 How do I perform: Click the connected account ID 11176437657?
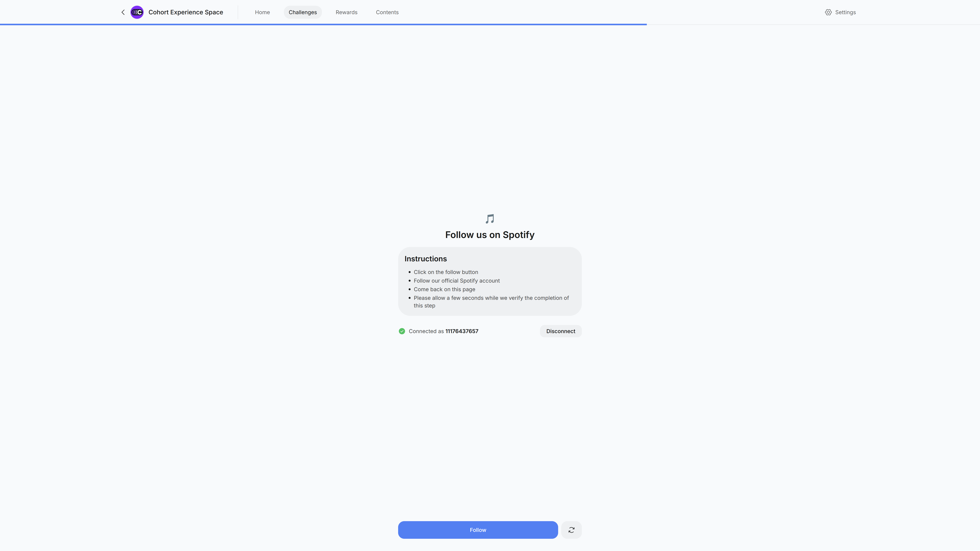tap(461, 331)
